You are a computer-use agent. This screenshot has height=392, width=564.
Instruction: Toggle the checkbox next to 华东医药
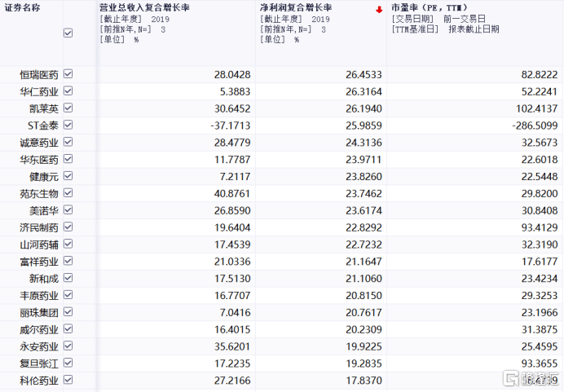click(68, 159)
